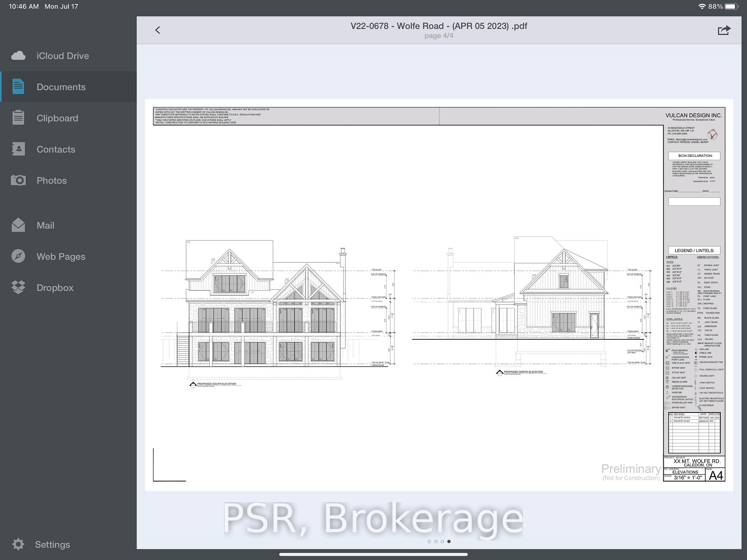Click the Mail envelope icon
This screenshot has width=747, height=560.
18,225
